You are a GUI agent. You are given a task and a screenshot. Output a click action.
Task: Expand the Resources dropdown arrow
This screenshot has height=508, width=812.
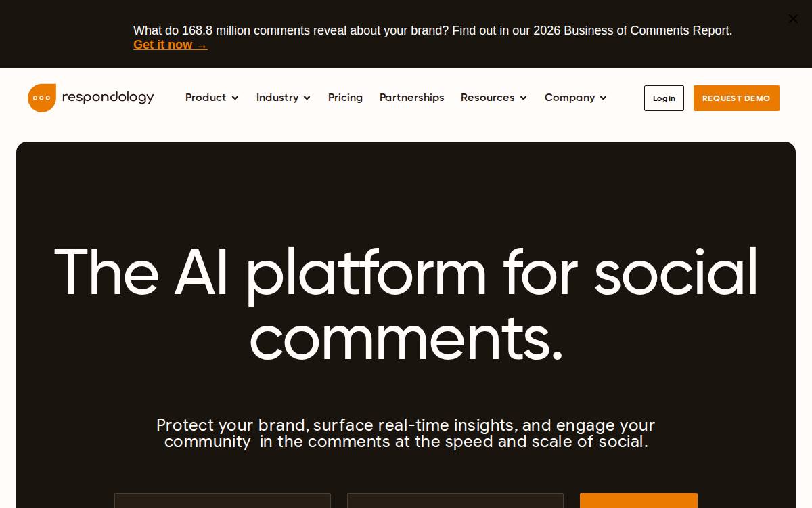click(x=523, y=98)
